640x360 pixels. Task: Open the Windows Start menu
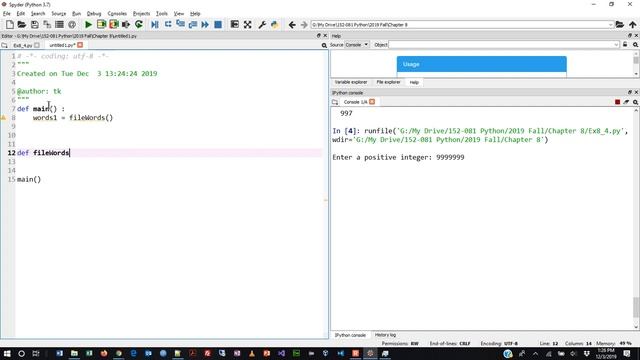pyautogui.click(x=7, y=353)
